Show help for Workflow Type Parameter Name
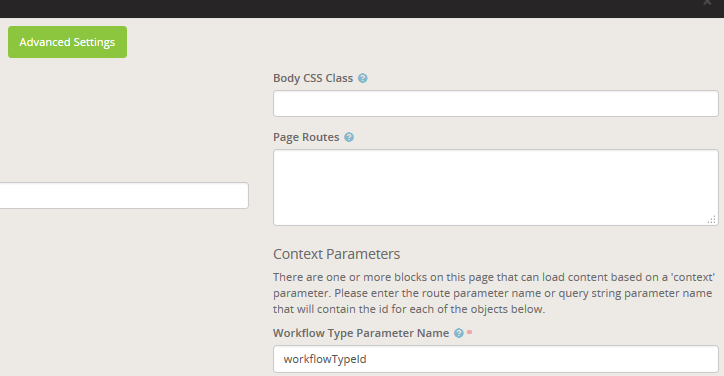The height and width of the screenshot is (376, 724). pyautogui.click(x=459, y=333)
